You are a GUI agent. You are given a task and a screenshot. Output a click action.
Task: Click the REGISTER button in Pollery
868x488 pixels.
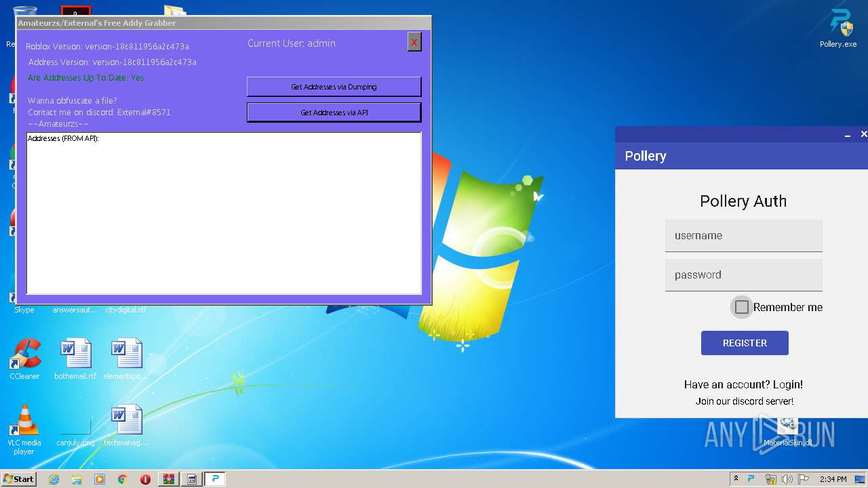point(745,343)
